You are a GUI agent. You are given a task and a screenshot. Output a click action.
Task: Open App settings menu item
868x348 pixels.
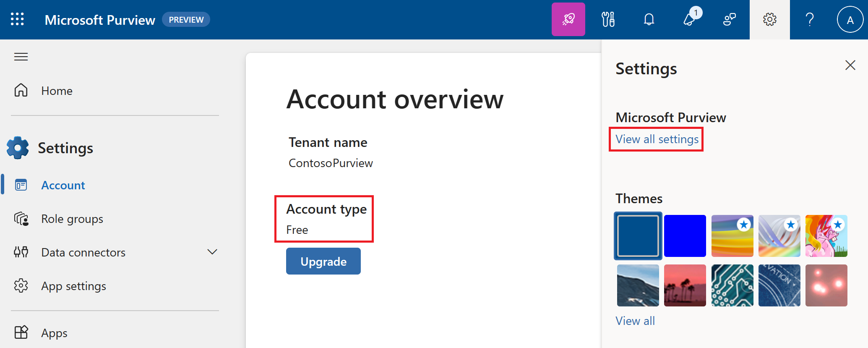[73, 286]
